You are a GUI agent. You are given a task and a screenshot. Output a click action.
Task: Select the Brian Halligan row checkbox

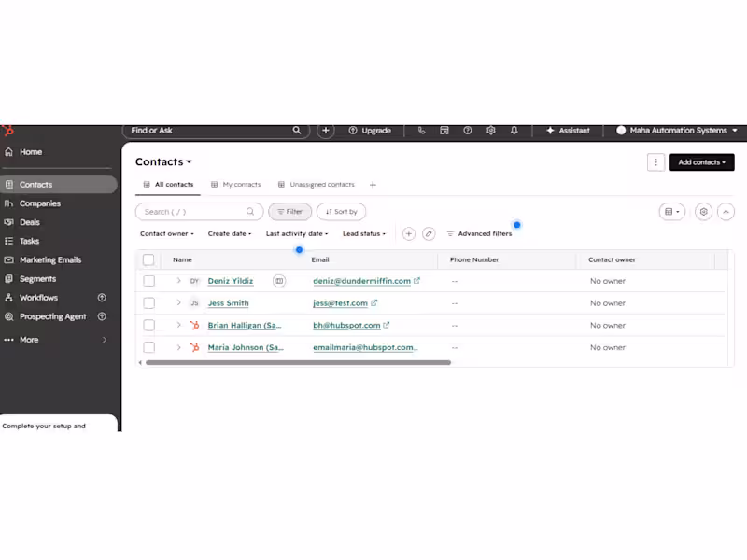pyautogui.click(x=148, y=325)
